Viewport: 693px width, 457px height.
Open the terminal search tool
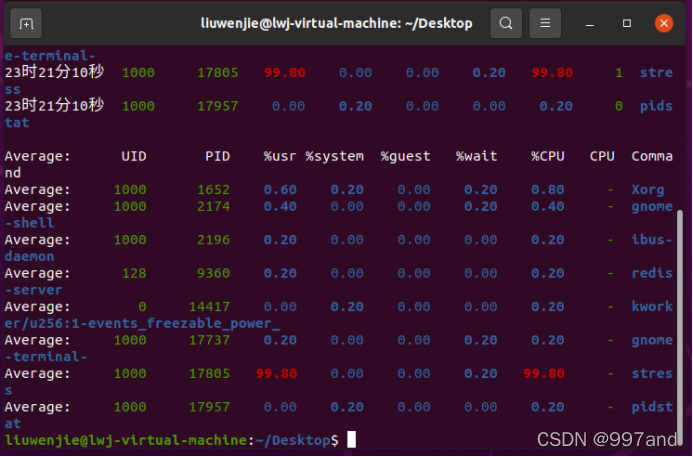(506, 23)
